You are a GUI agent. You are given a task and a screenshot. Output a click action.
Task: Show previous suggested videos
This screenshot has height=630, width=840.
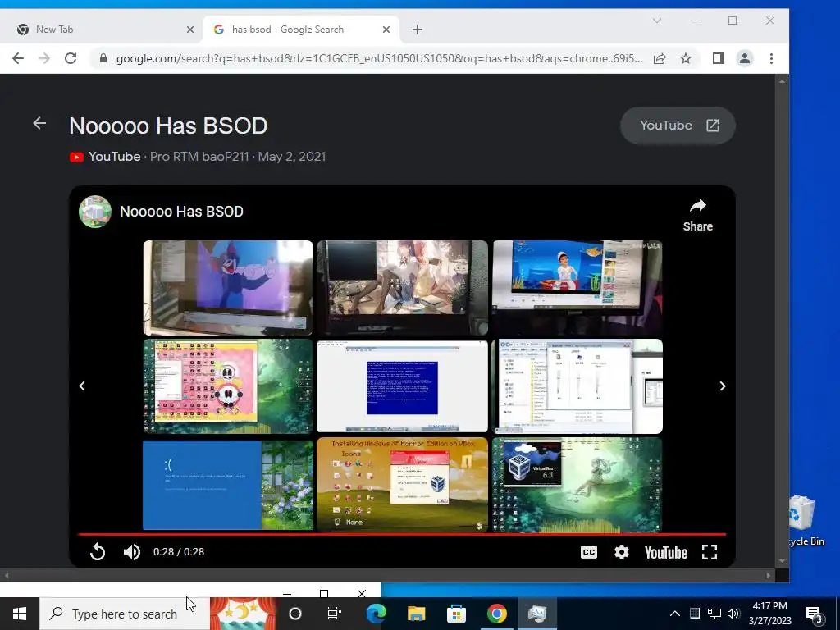82,386
